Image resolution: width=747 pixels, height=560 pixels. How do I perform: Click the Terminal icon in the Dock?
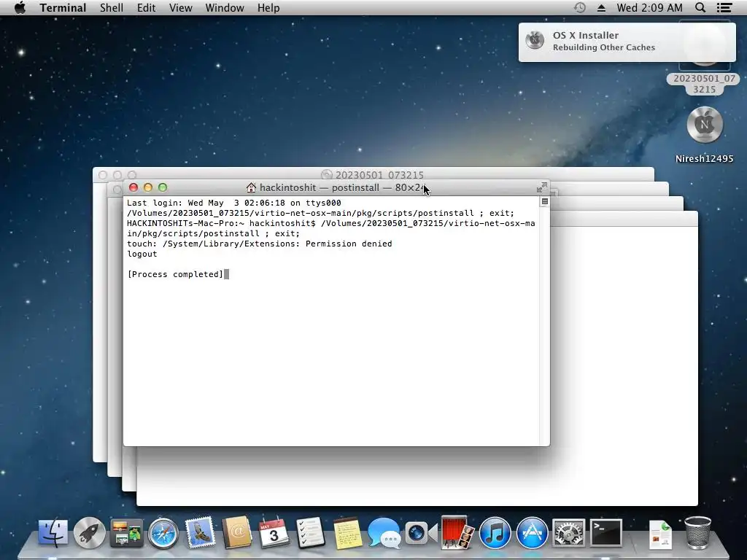[x=606, y=532]
